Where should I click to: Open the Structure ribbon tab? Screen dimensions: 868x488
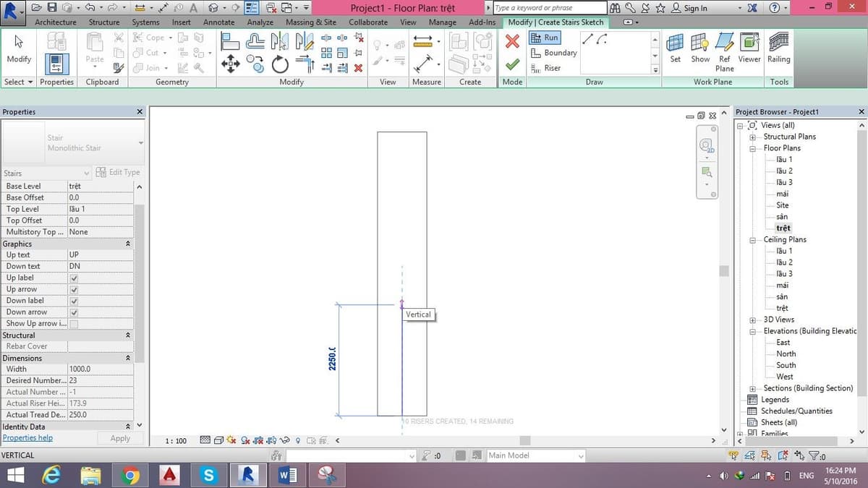click(x=104, y=22)
